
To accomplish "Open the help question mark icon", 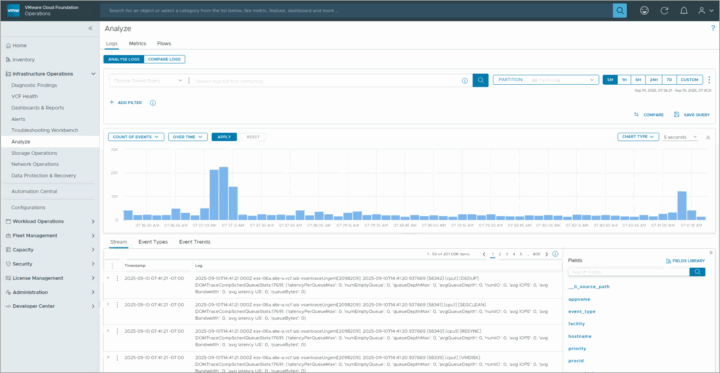I will click(x=713, y=28).
